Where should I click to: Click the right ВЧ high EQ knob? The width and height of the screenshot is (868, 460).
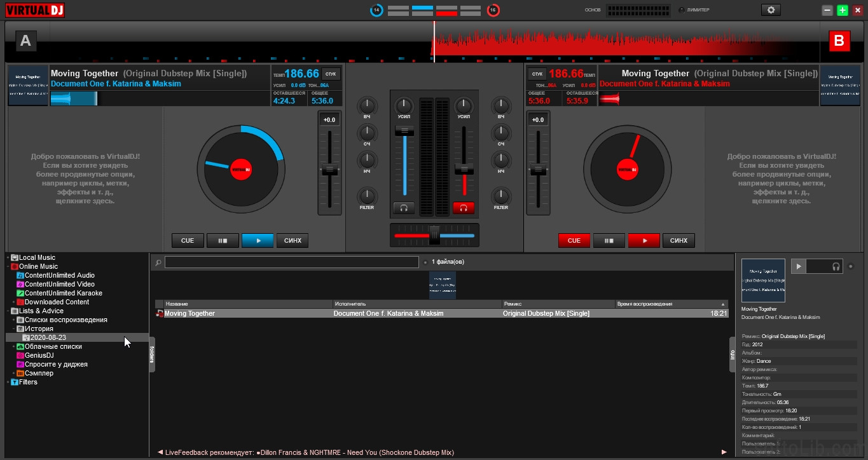pos(501,105)
